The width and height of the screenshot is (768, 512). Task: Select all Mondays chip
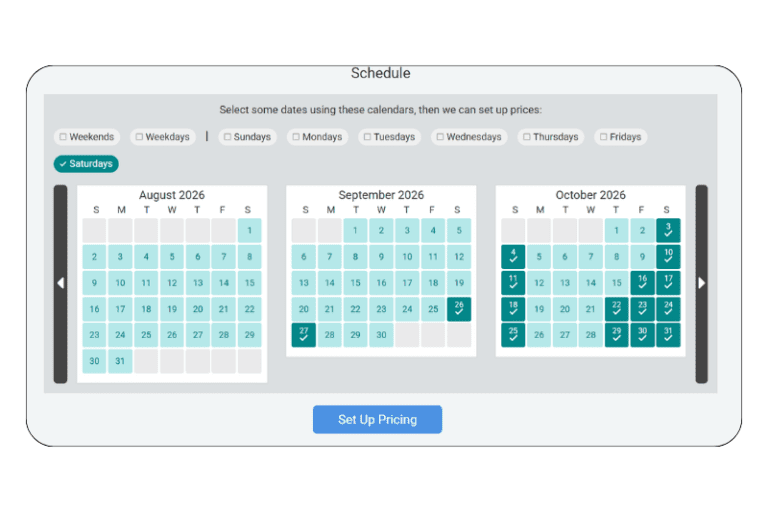pos(316,137)
